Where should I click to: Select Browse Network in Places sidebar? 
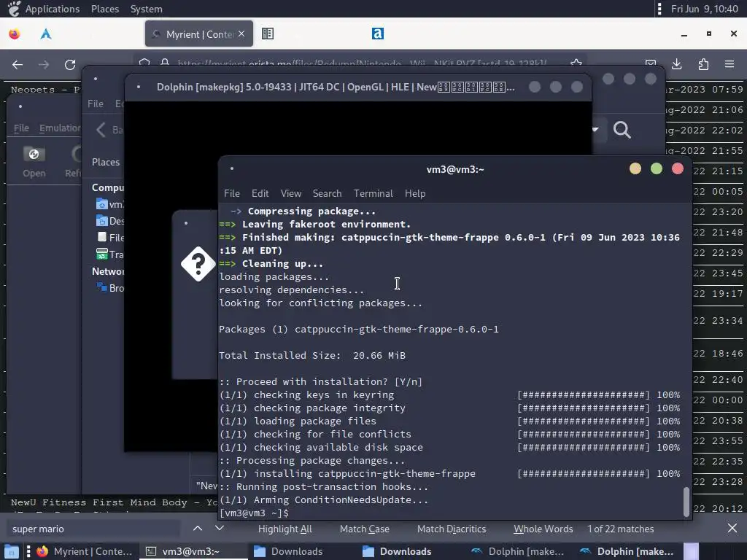(x=110, y=287)
